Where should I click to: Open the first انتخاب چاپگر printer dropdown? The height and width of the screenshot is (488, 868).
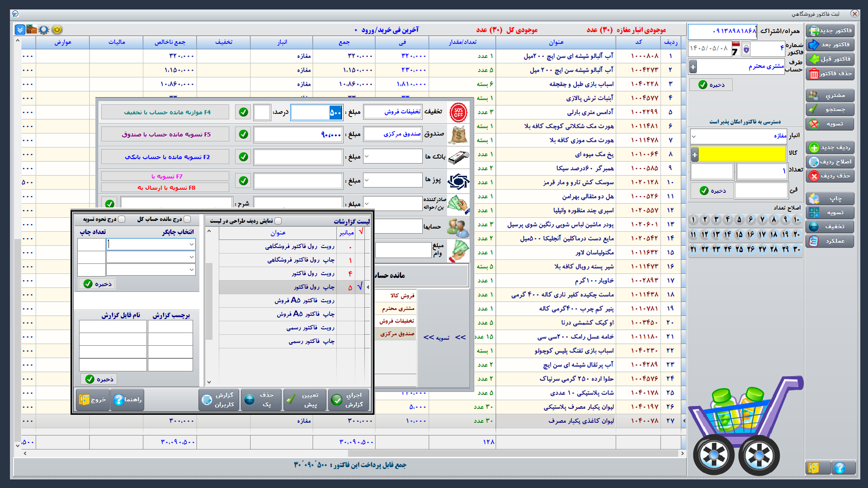click(x=151, y=244)
